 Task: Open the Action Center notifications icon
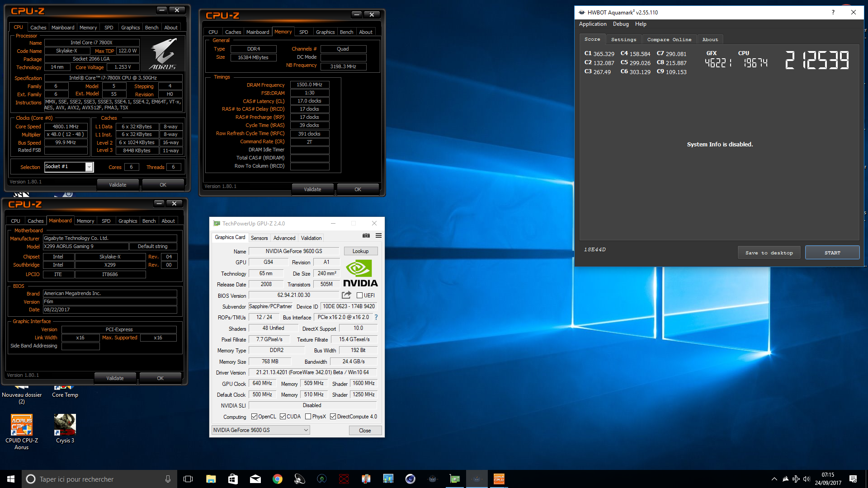click(853, 479)
